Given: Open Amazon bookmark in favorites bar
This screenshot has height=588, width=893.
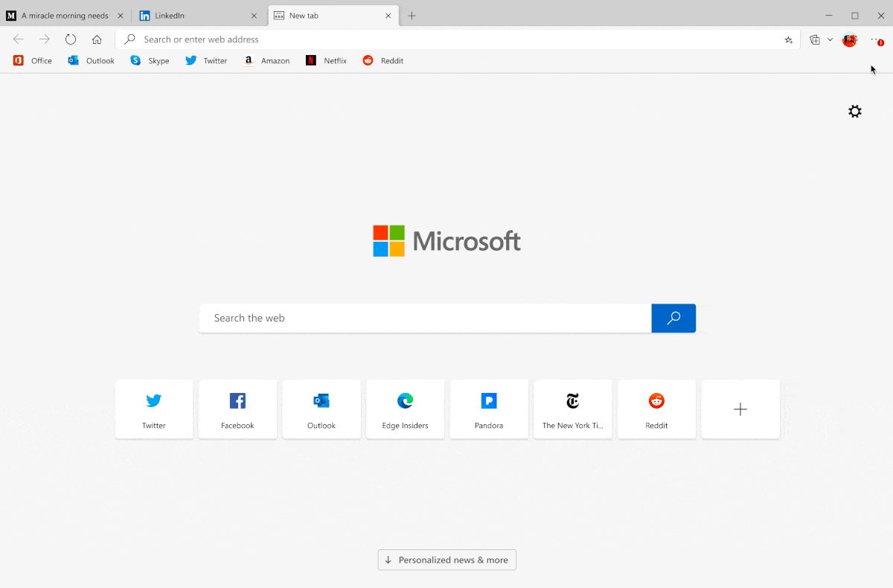Looking at the screenshot, I should [266, 61].
